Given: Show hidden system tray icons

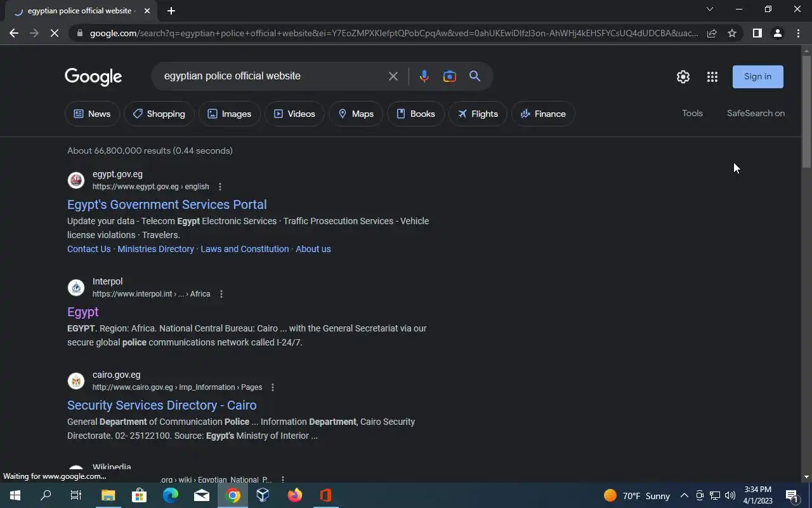Looking at the screenshot, I should point(684,496).
